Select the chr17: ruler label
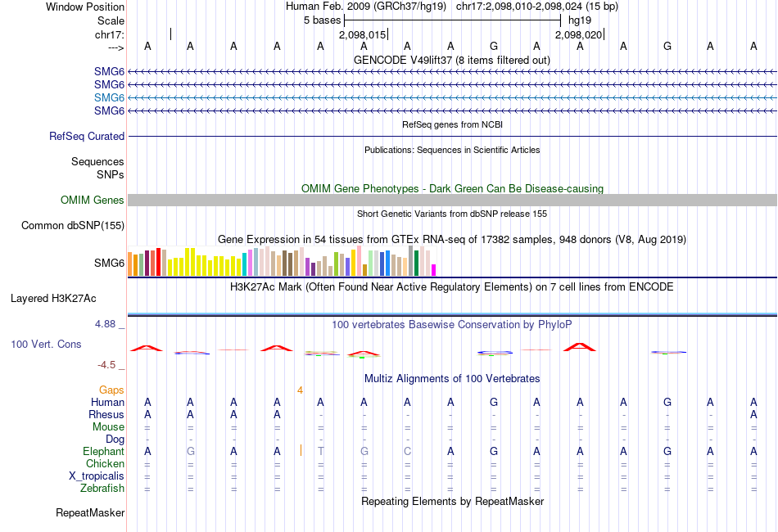Image resolution: width=778 pixels, height=532 pixels. (x=110, y=34)
